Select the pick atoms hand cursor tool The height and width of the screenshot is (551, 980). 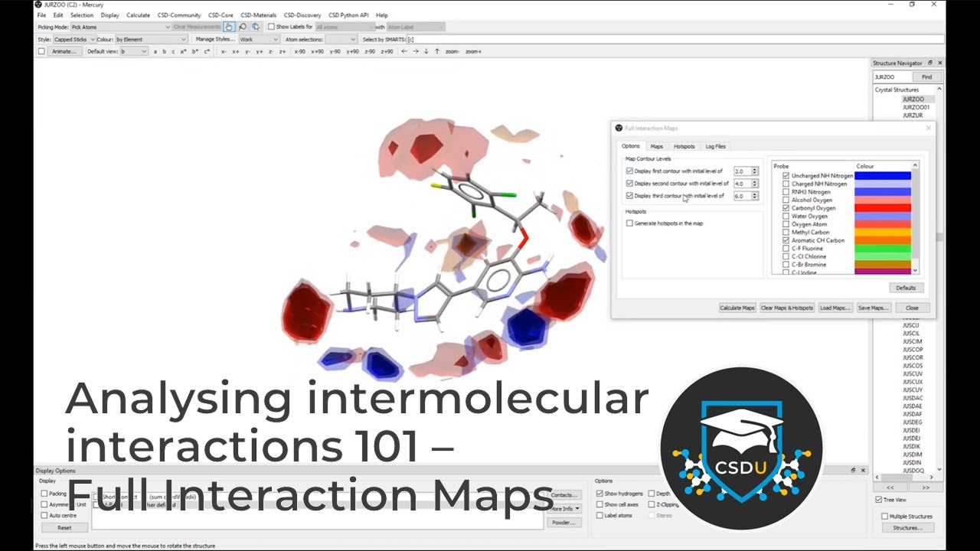[x=229, y=27]
